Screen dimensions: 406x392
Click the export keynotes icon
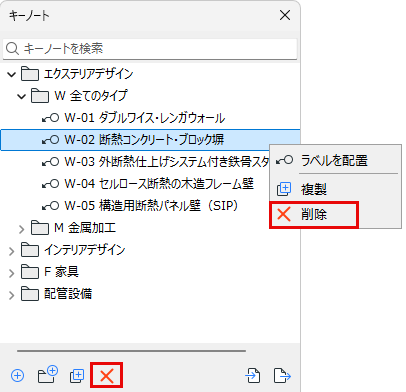point(282,375)
